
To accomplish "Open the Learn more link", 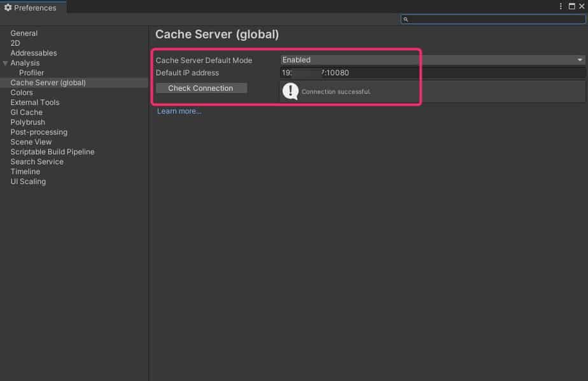I will coord(179,111).
